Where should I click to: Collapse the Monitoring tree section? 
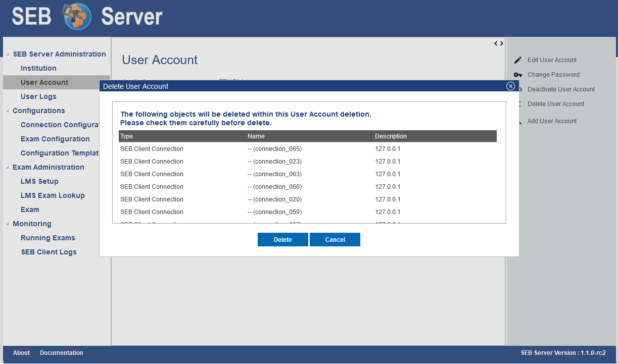pyautogui.click(x=7, y=224)
